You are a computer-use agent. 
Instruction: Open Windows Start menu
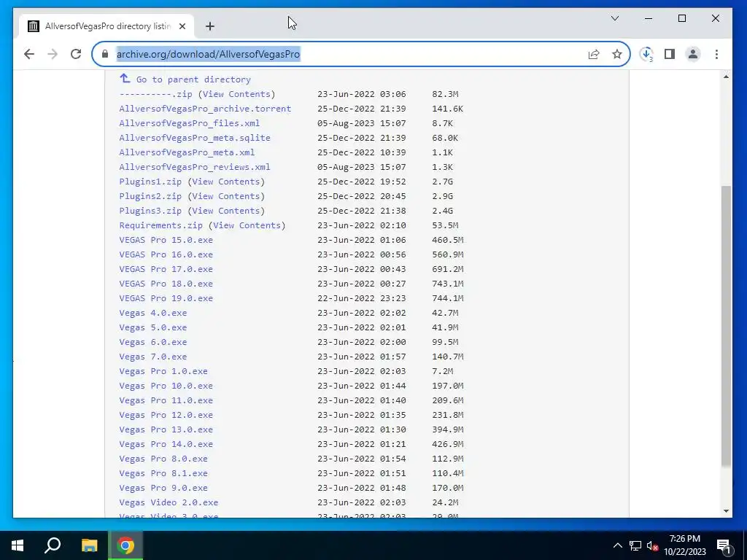pos(18,545)
